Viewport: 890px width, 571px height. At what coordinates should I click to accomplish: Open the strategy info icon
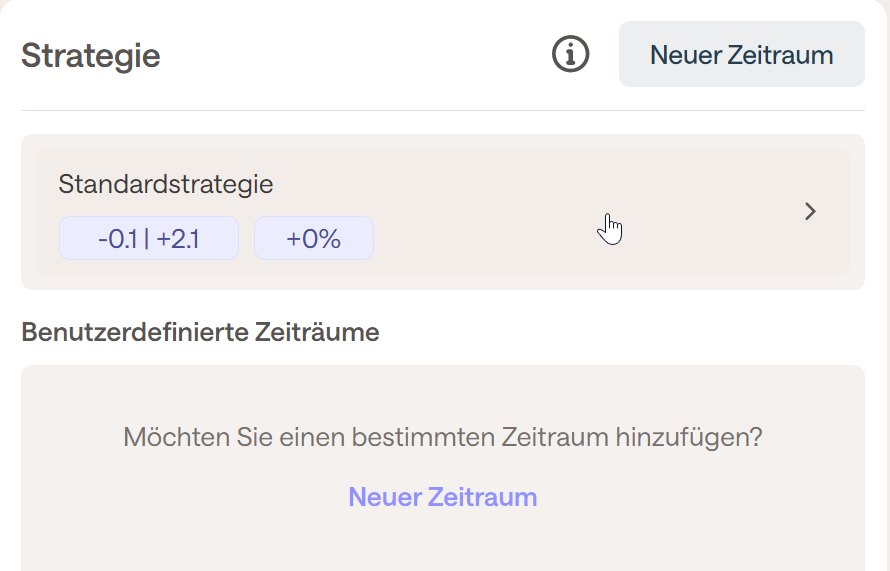pos(571,54)
